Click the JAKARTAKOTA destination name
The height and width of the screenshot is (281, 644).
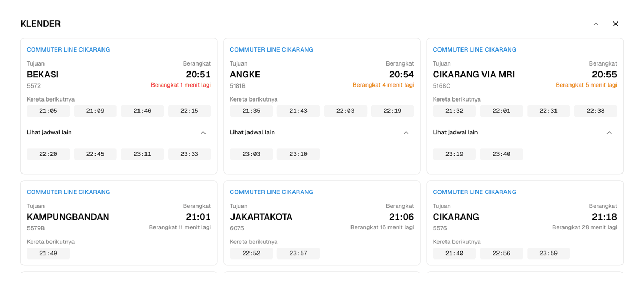[x=261, y=217]
